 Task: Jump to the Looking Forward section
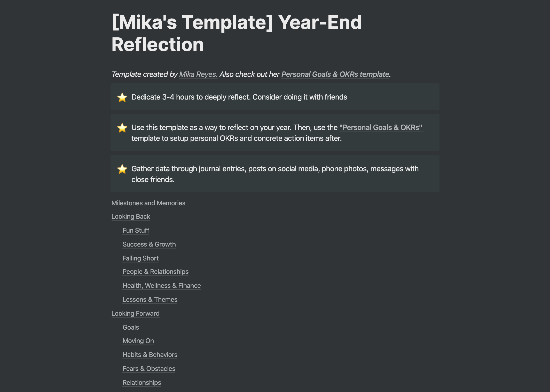click(135, 313)
